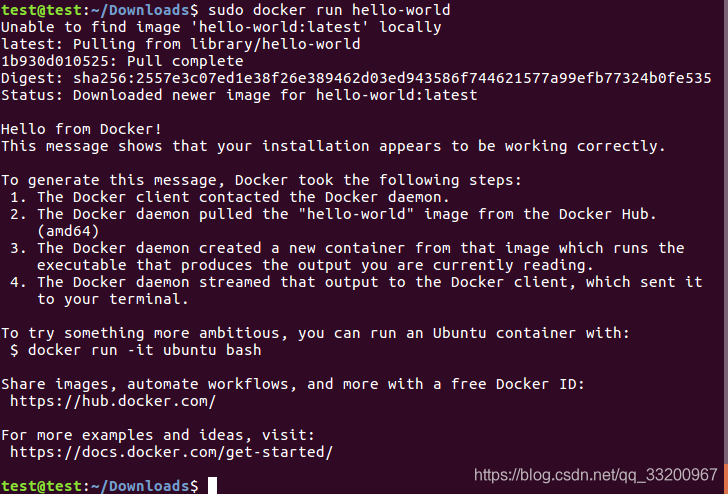728x494 pixels.
Task: Click the 'latest: Pulling from library/hello-world' line
Action: (181, 44)
